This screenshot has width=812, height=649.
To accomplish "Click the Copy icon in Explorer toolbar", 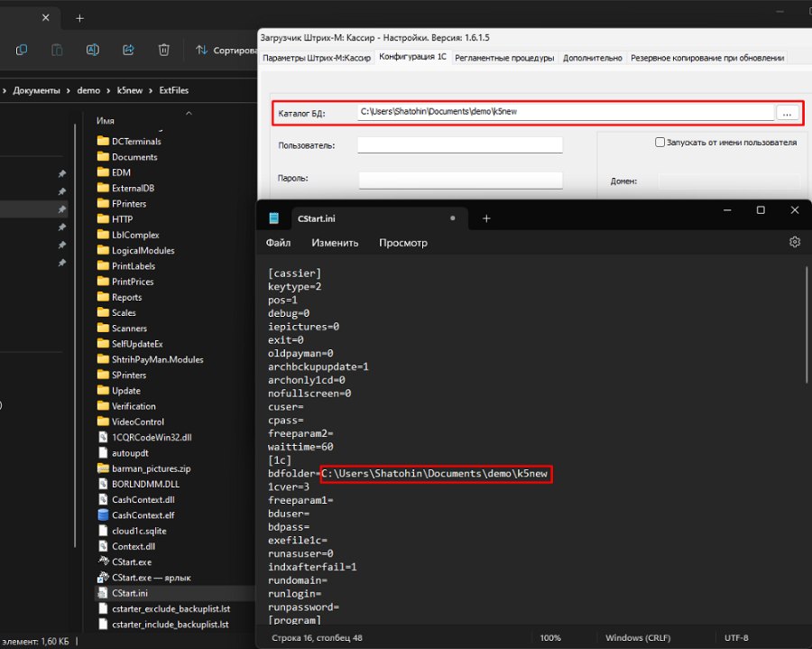I will (22, 50).
